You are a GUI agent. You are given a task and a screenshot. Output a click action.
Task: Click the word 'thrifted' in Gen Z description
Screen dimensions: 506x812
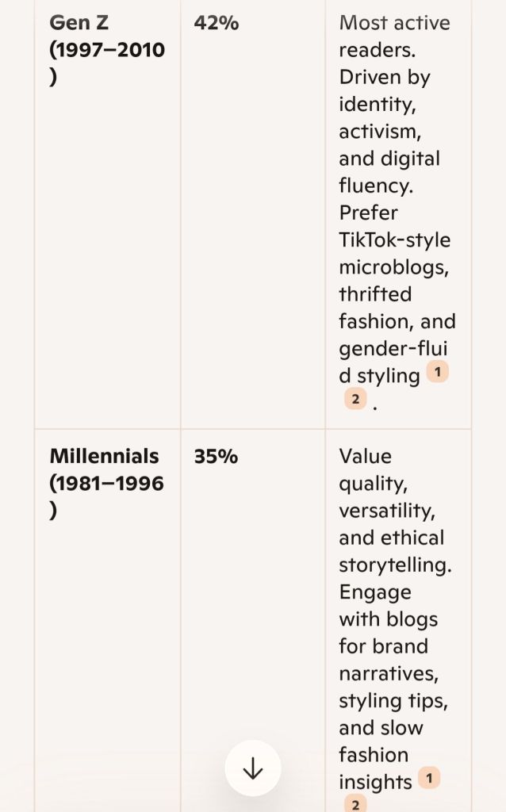coord(375,293)
